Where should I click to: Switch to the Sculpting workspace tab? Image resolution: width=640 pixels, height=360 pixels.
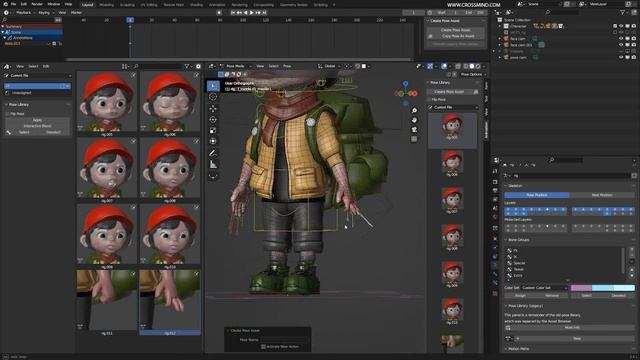pyautogui.click(x=127, y=5)
